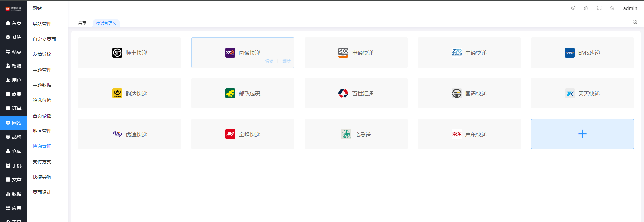Open the tab options grid icon
This screenshot has height=222, width=644.
tap(635, 22)
